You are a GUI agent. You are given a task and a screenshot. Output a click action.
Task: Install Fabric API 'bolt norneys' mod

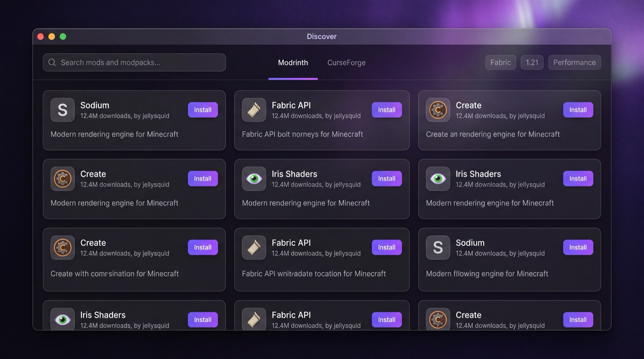(x=387, y=110)
